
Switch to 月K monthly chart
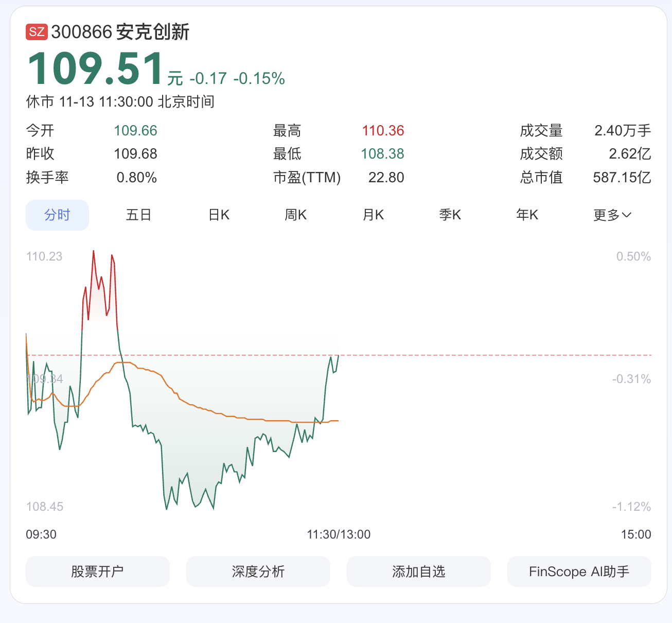[373, 215]
